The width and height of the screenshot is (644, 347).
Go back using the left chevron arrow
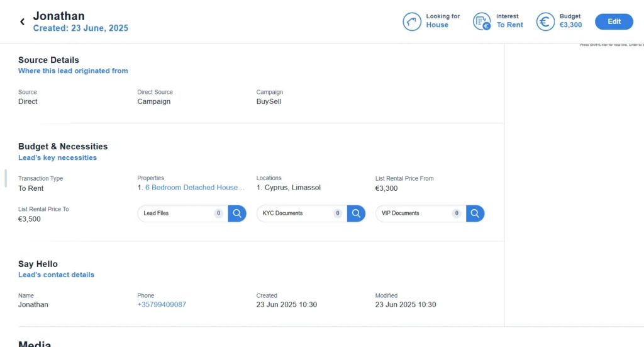coord(23,22)
